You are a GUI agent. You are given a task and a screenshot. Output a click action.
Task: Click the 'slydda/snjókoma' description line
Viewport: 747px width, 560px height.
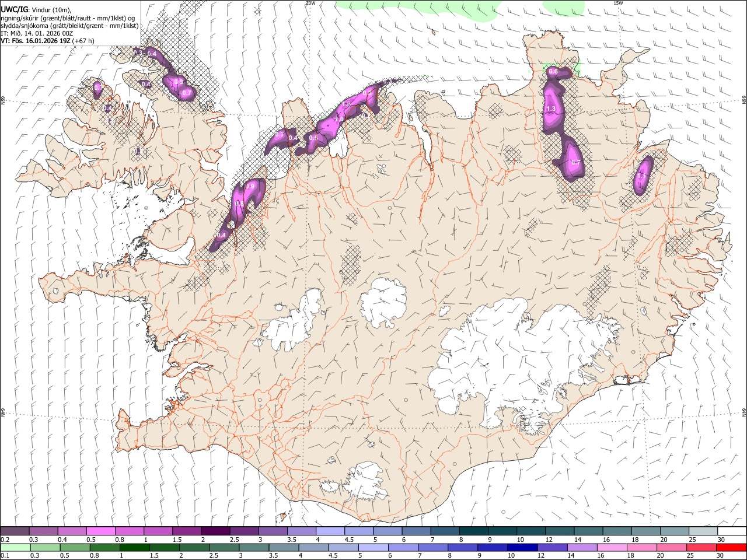pos(69,26)
